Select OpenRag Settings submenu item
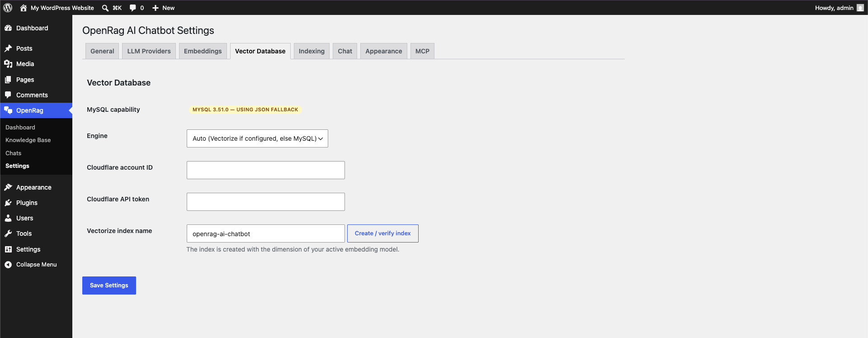The width and height of the screenshot is (868, 338). (17, 166)
